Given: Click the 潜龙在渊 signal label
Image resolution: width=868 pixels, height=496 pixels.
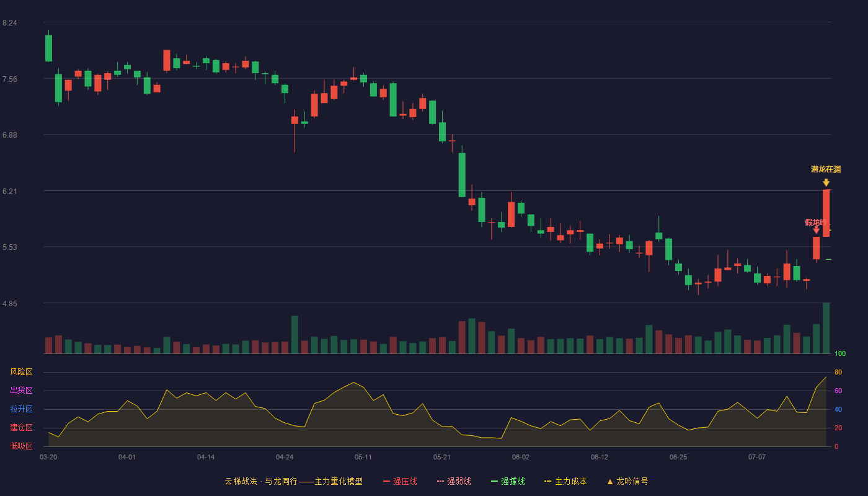Looking at the screenshot, I should tap(826, 169).
